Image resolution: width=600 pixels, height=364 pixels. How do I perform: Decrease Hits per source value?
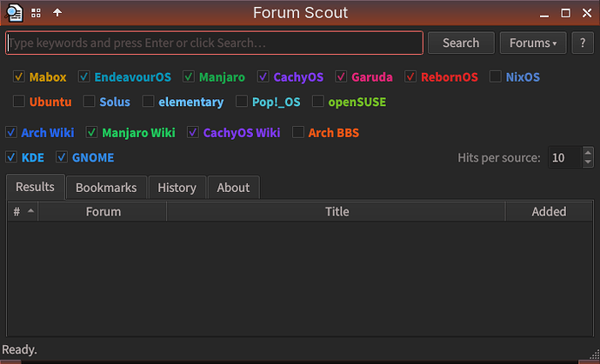(588, 162)
